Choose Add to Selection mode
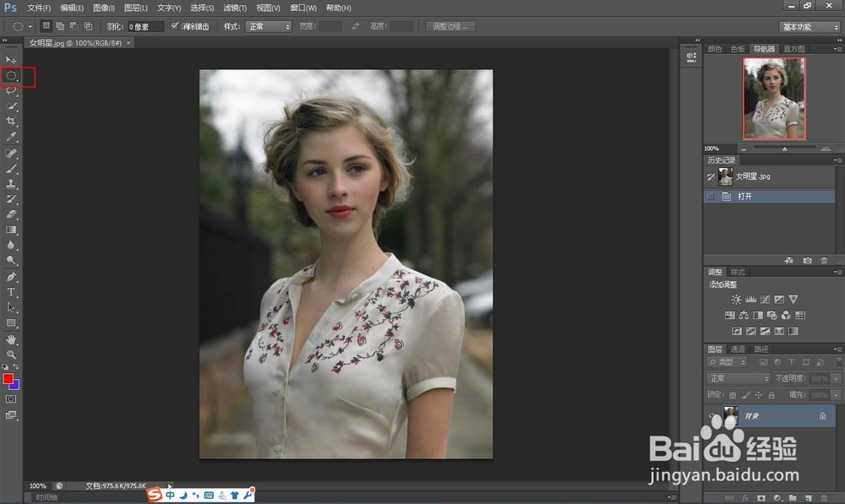Screen dimensions: 845x504 click(60, 26)
